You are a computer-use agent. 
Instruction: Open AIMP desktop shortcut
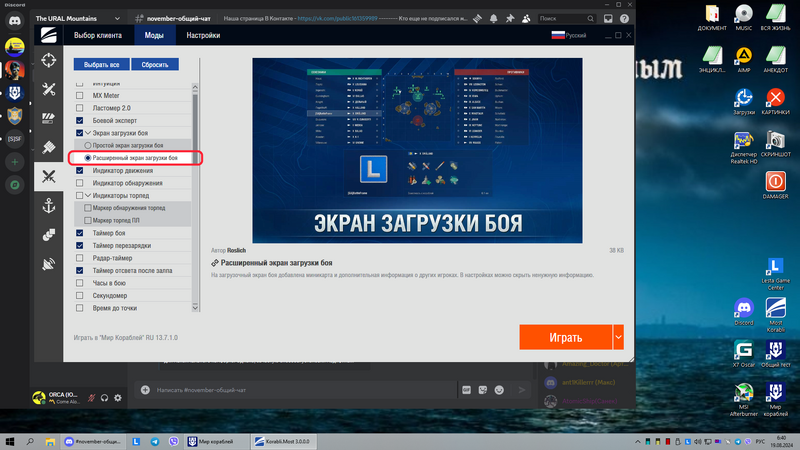pyautogui.click(x=744, y=59)
